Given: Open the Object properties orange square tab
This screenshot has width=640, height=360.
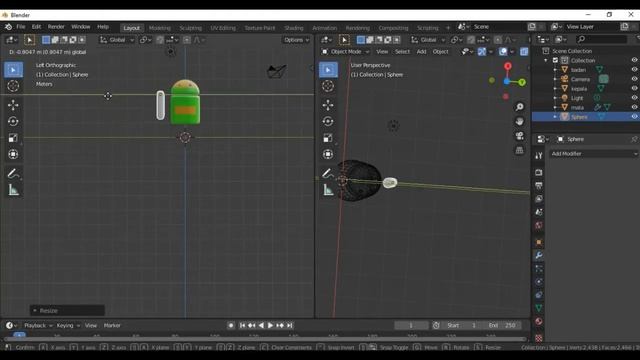Looking at the screenshot, I should pyautogui.click(x=539, y=242).
